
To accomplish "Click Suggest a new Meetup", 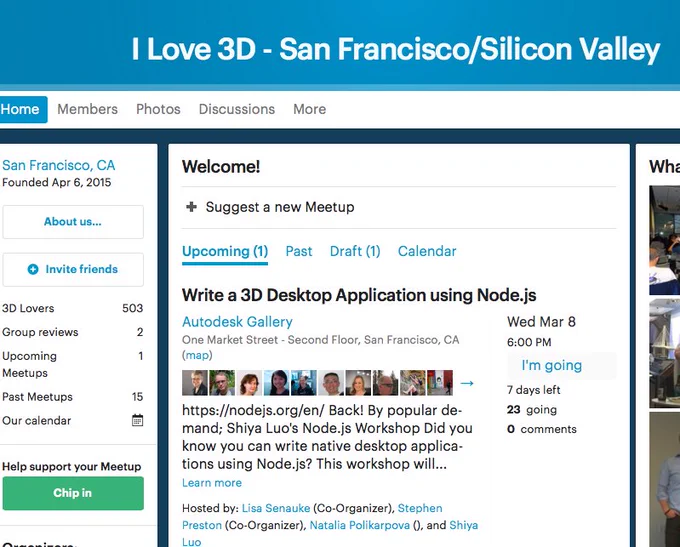I will [280, 207].
